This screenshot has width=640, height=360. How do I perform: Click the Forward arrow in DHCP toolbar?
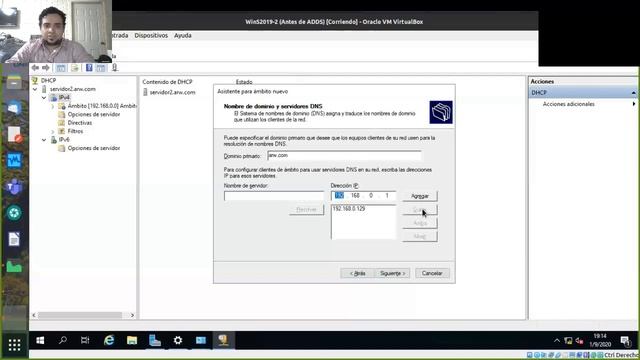[46, 68]
